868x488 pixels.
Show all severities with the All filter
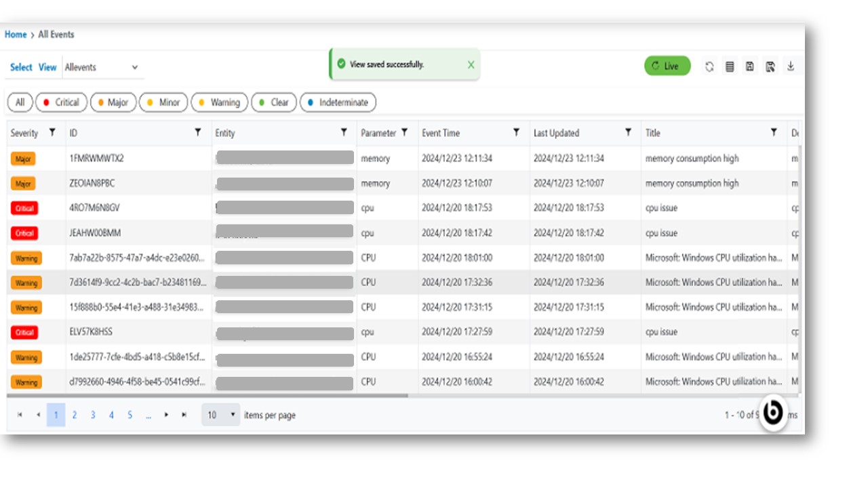pos(20,102)
